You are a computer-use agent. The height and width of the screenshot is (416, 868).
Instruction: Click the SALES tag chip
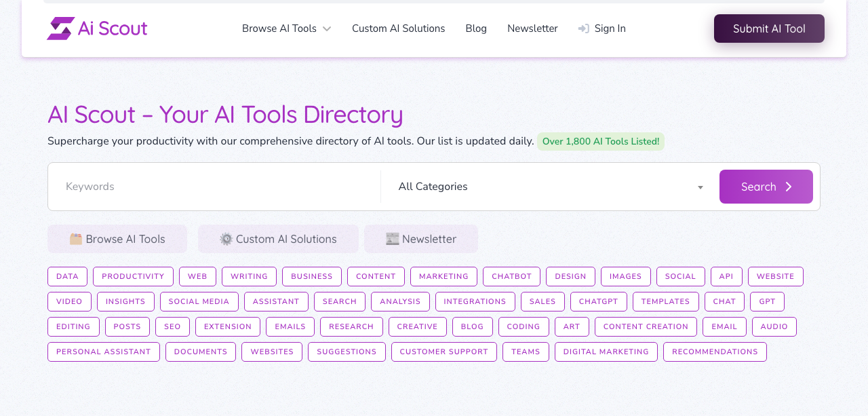click(542, 301)
